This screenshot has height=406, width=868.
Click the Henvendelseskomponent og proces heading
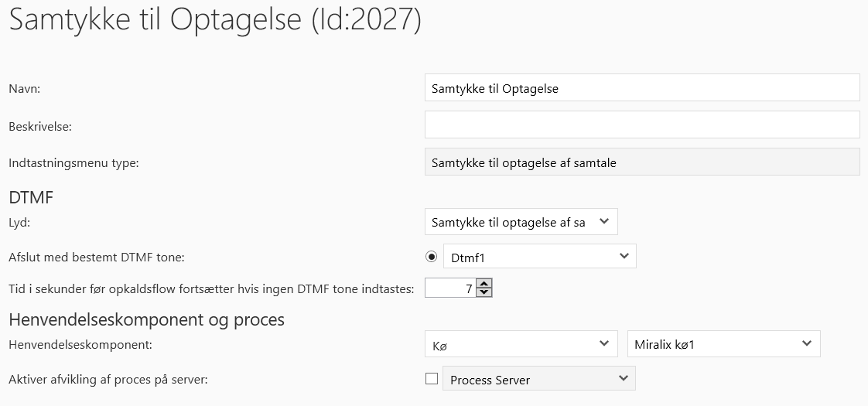tap(146, 319)
